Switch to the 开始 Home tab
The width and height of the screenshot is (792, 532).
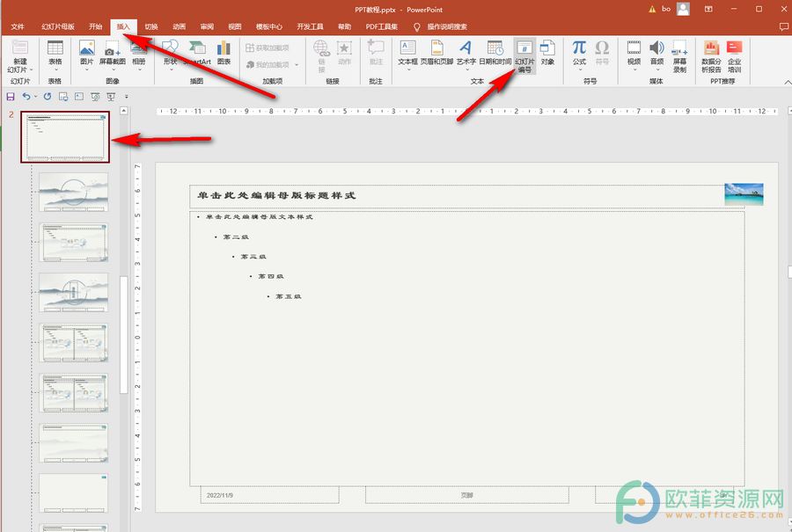(x=95, y=26)
